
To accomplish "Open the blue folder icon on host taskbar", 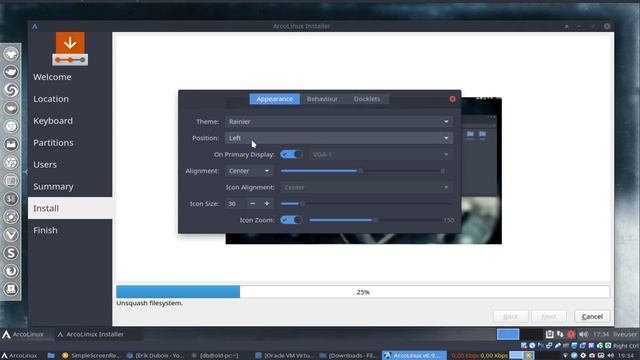I will (x=51, y=356).
